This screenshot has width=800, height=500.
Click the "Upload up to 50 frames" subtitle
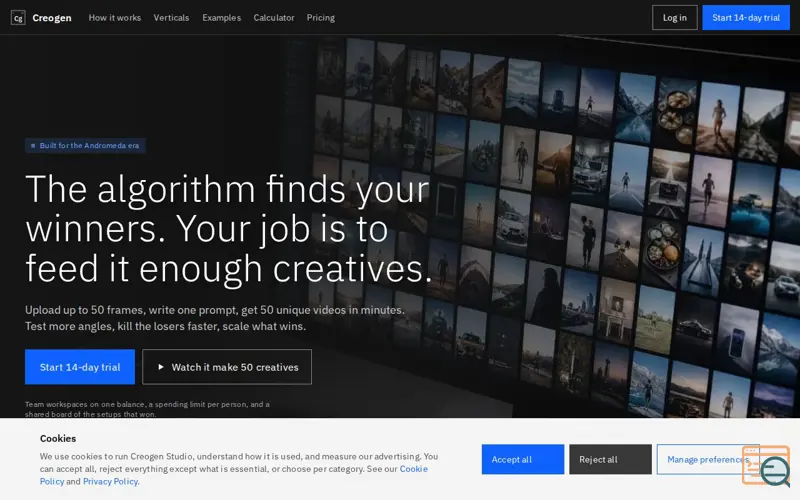click(215, 318)
